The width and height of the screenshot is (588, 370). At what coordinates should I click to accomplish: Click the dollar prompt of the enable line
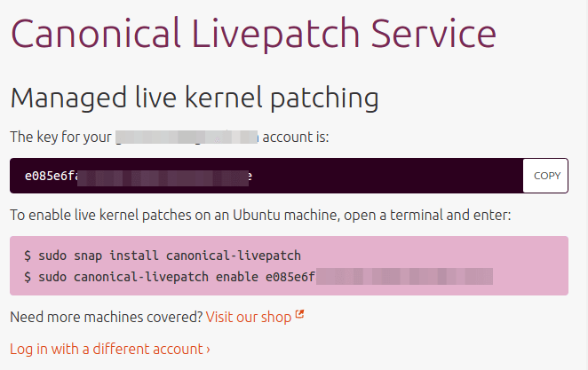[x=28, y=277]
